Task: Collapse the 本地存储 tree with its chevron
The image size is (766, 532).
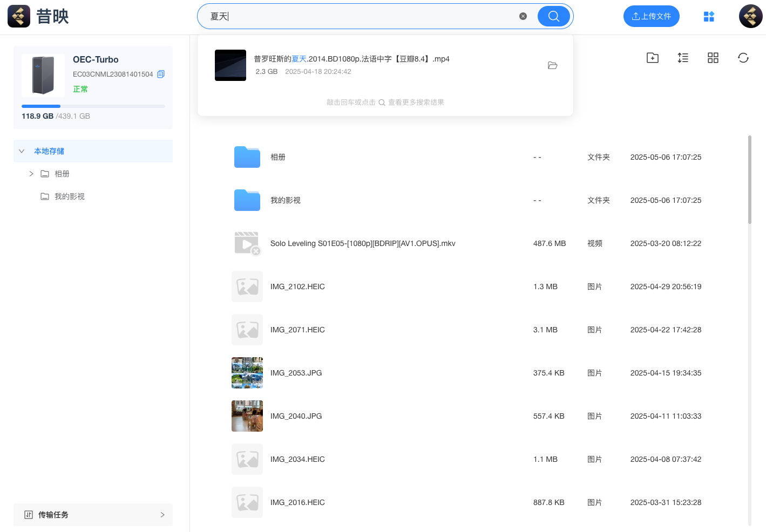Action: (22, 151)
